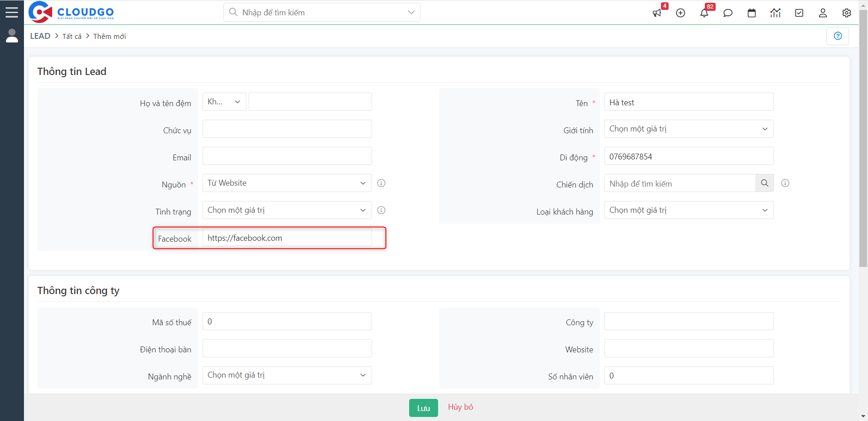
Task: Open the Loại khách hàng dropdown
Action: coord(689,210)
